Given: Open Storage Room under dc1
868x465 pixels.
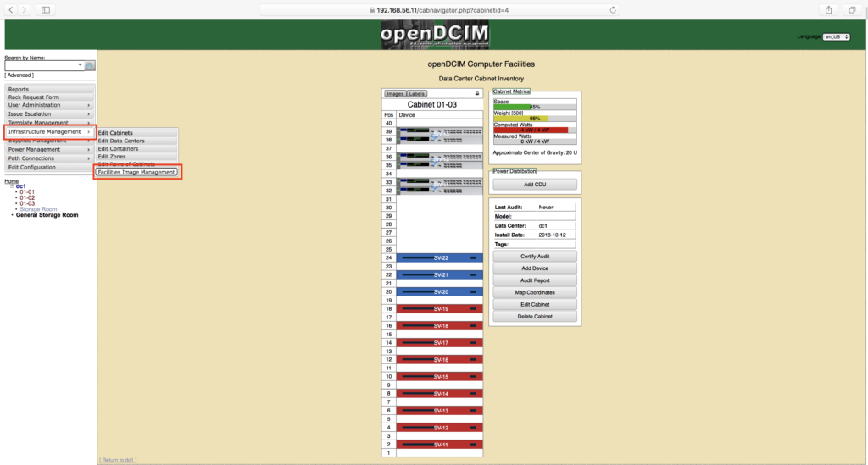Looking at the screenshot, I should coord(38,209).
